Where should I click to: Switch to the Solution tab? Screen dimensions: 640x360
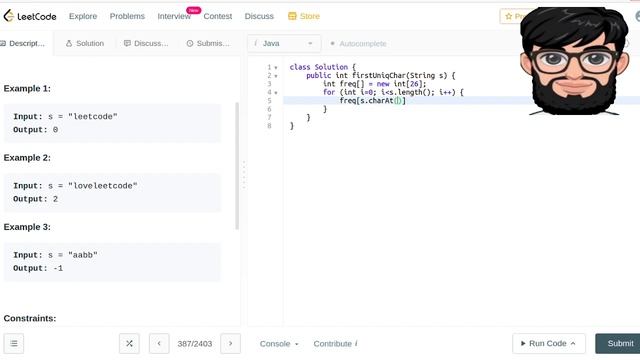(x=85, y=43)
